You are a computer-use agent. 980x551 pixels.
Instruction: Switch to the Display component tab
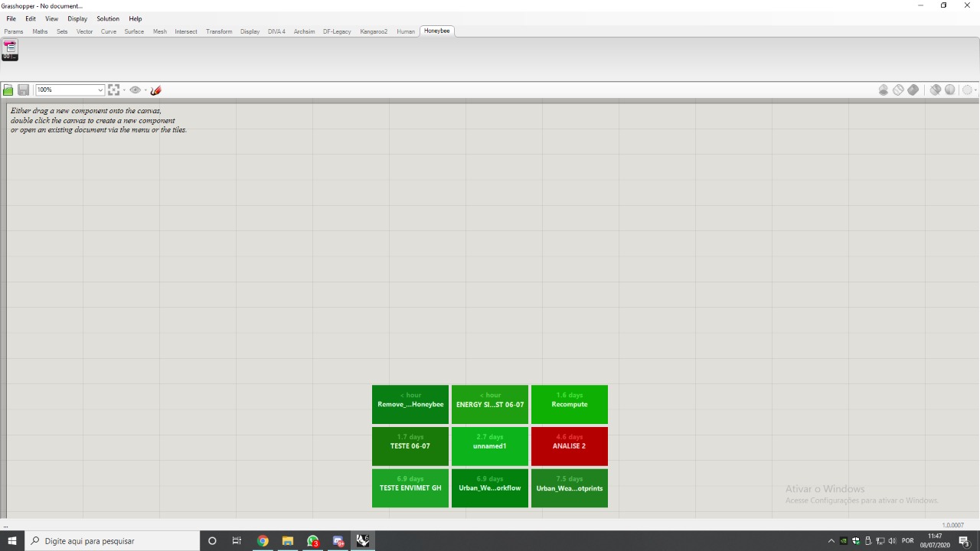click(x=250, y=31)
